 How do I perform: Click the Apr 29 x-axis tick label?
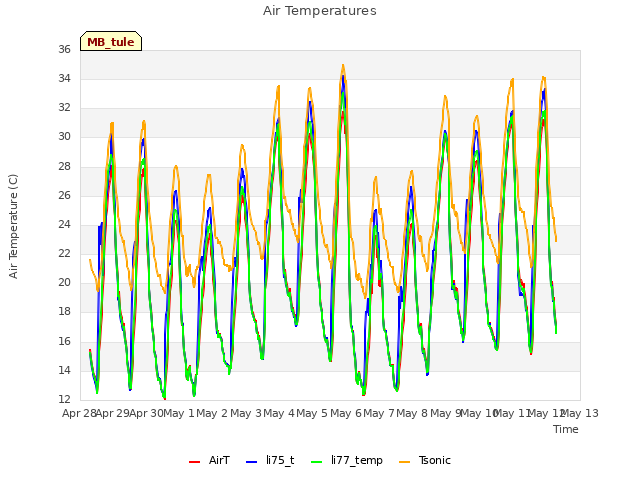coord(113,413)
